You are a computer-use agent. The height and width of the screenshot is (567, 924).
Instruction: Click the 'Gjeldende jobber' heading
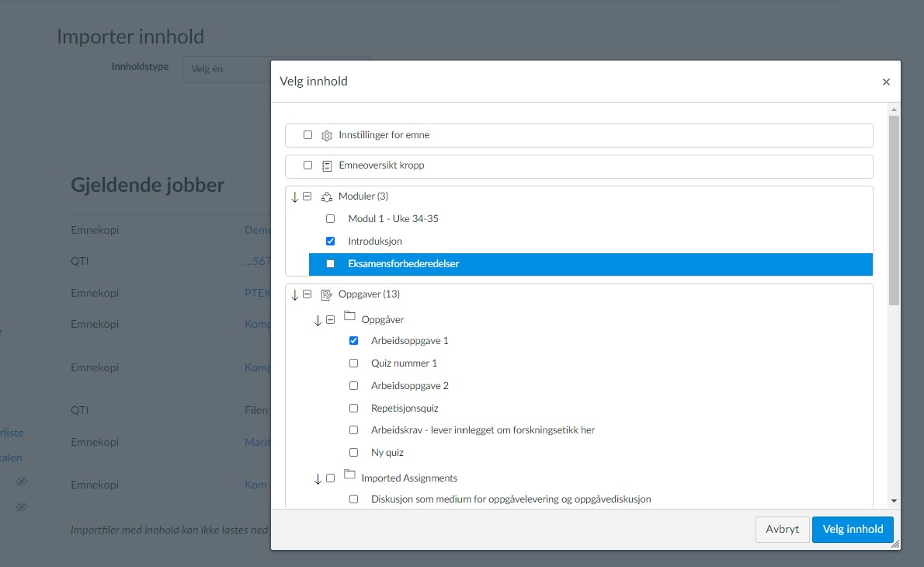point(148,185)
